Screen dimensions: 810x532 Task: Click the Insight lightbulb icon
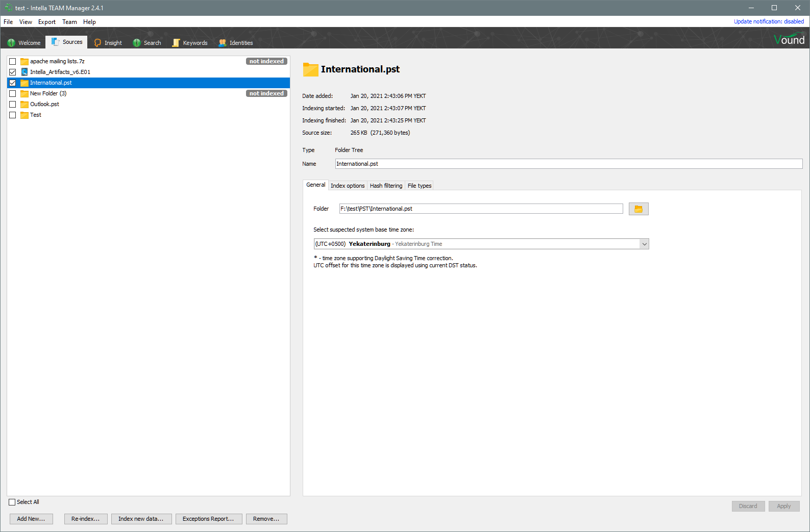click(97, 43)
